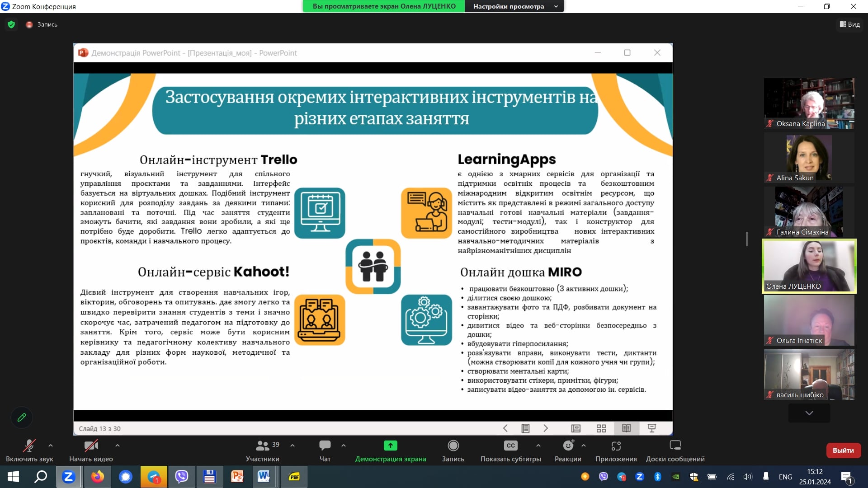Open notification center icon
Image resolution: width=868 pixels, height=488 pixels.
point(846,477)
